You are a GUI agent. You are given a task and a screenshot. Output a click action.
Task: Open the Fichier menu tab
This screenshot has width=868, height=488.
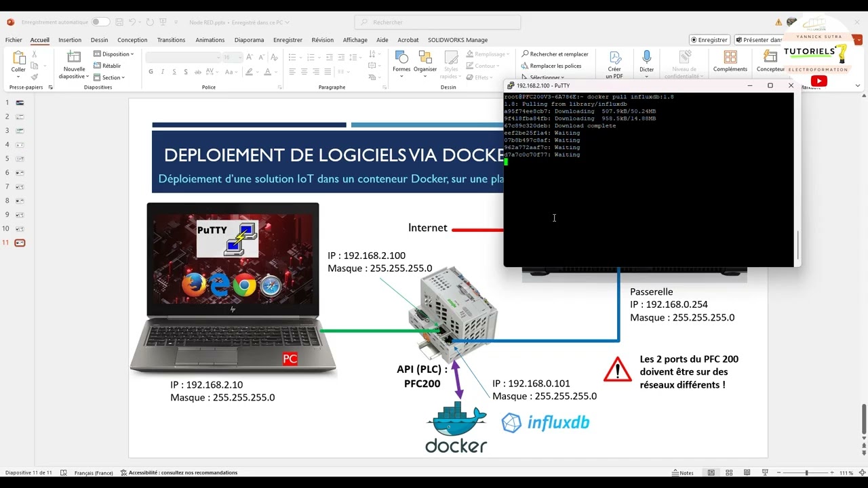(14, 40)
